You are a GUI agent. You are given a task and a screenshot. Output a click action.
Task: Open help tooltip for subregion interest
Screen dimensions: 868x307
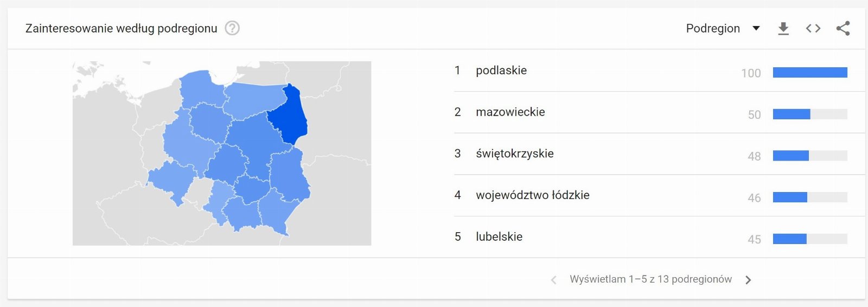232,28
